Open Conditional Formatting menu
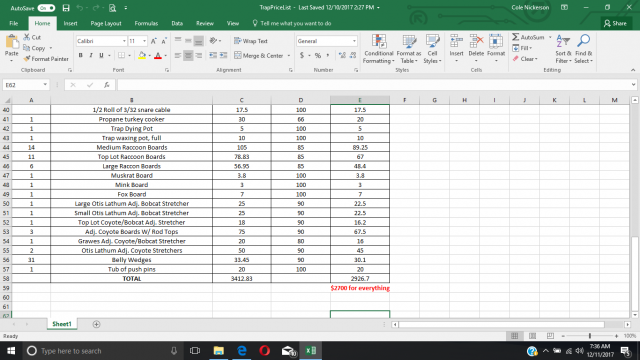 click(x=378, y=49)
